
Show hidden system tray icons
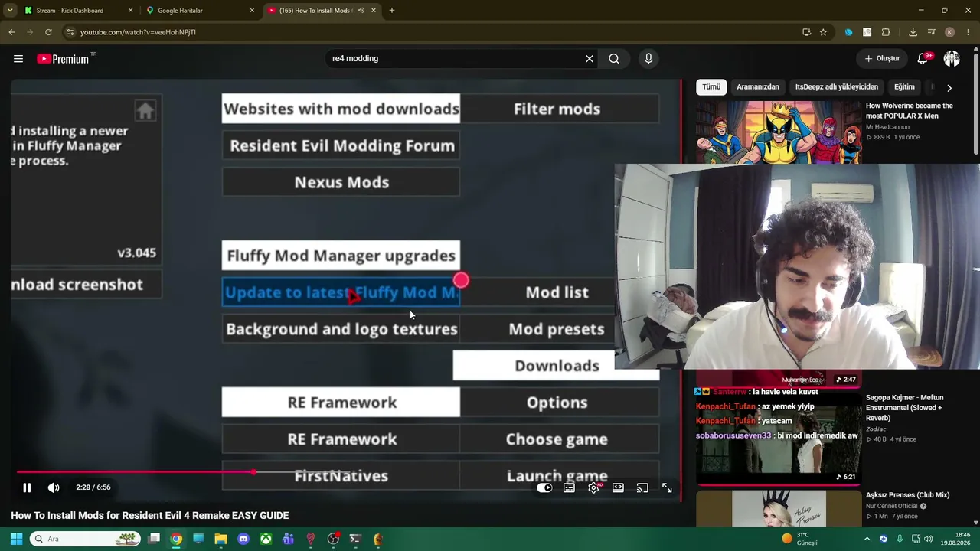tap(867, 539)
